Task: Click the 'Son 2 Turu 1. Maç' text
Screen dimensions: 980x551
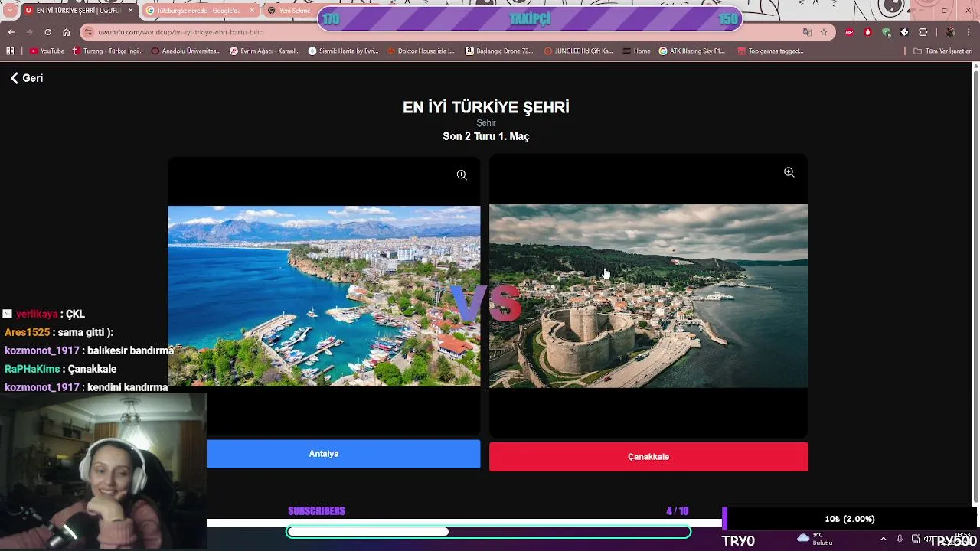Action: click(486, 136)
